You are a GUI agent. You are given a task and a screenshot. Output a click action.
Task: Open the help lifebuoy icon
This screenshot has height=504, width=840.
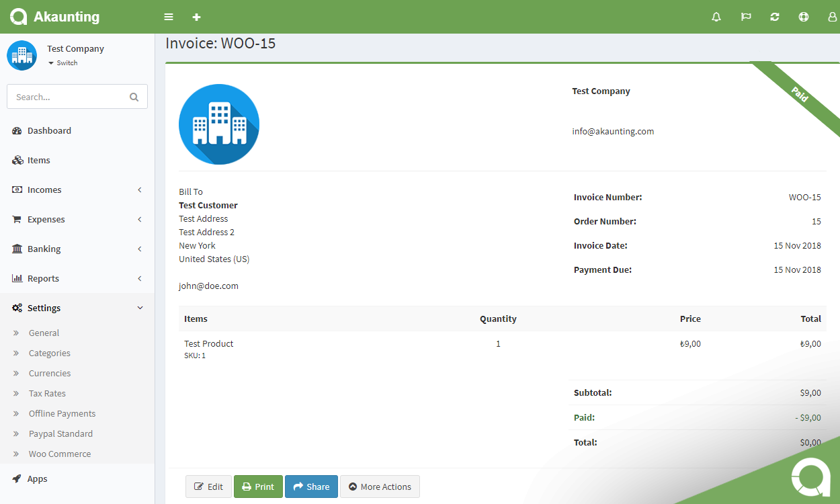click(804, 17)
